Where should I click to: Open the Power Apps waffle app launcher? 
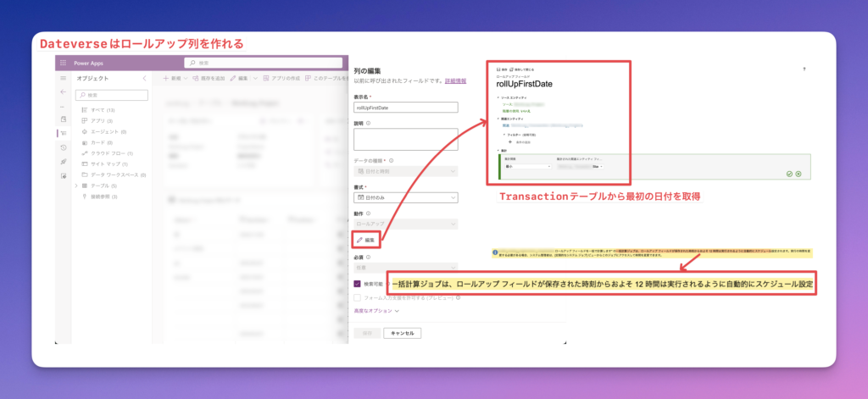[x=63, y=63]
